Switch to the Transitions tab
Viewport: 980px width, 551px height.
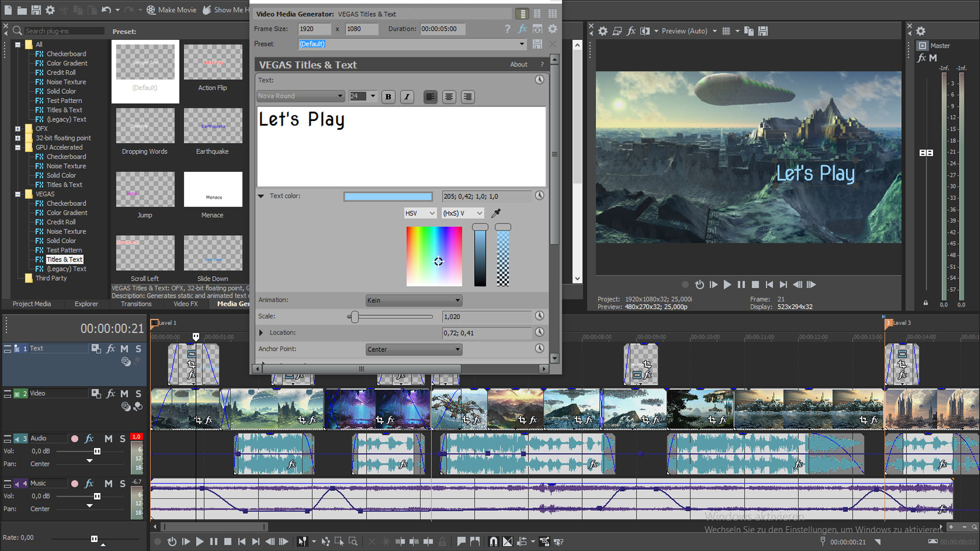click(135, 304)
